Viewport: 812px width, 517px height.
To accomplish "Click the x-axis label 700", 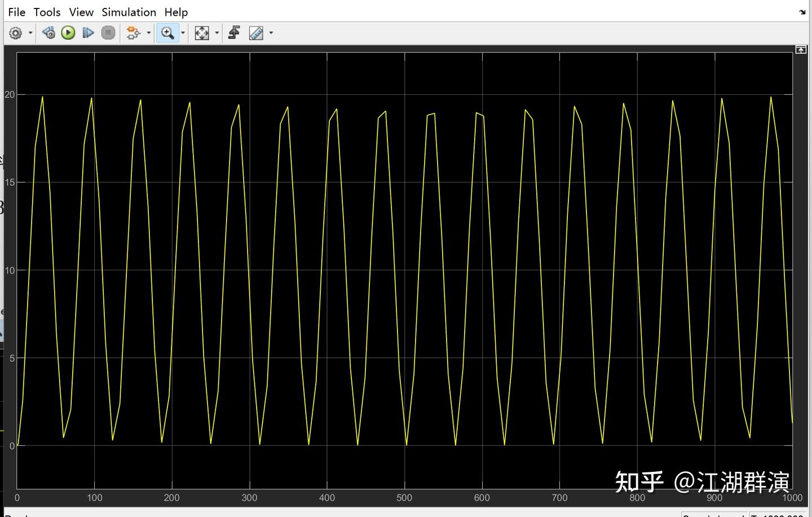I will pyautogui.click(x=559, y=498).
